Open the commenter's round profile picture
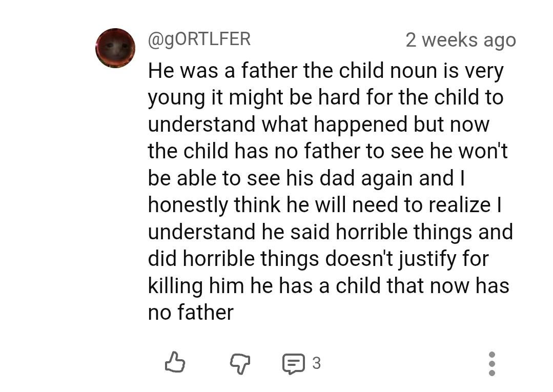This screenshot has width=553, height=392. tap(115, 48)
